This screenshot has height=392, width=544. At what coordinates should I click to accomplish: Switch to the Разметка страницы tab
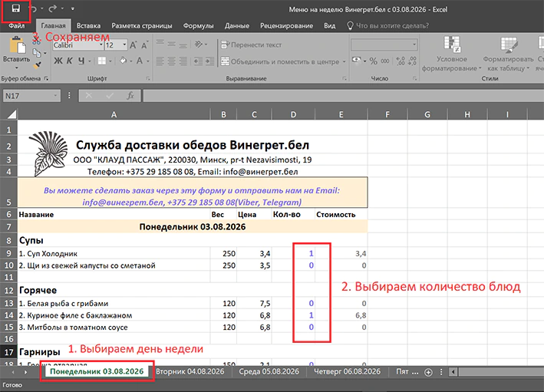pyautogui.click(x=141, y=25)
